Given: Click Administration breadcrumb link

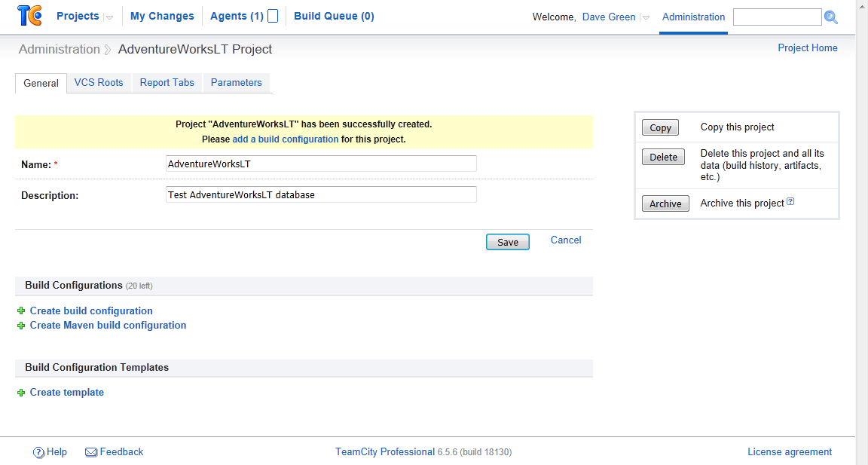Looking at the screenshot, I should click(60, 49).
